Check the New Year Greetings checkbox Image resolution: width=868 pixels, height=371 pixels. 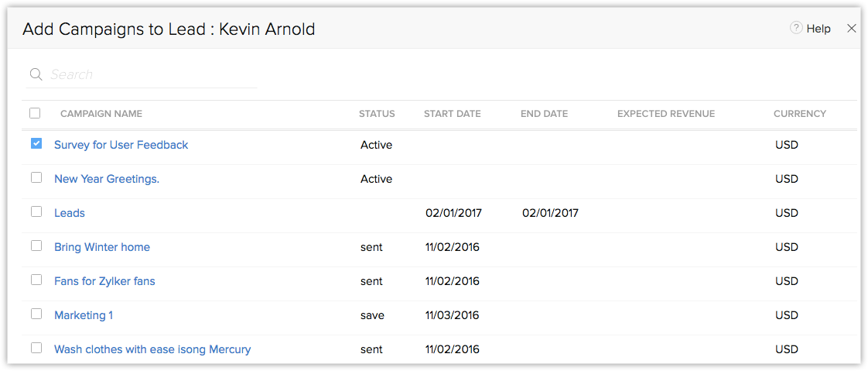36,177
